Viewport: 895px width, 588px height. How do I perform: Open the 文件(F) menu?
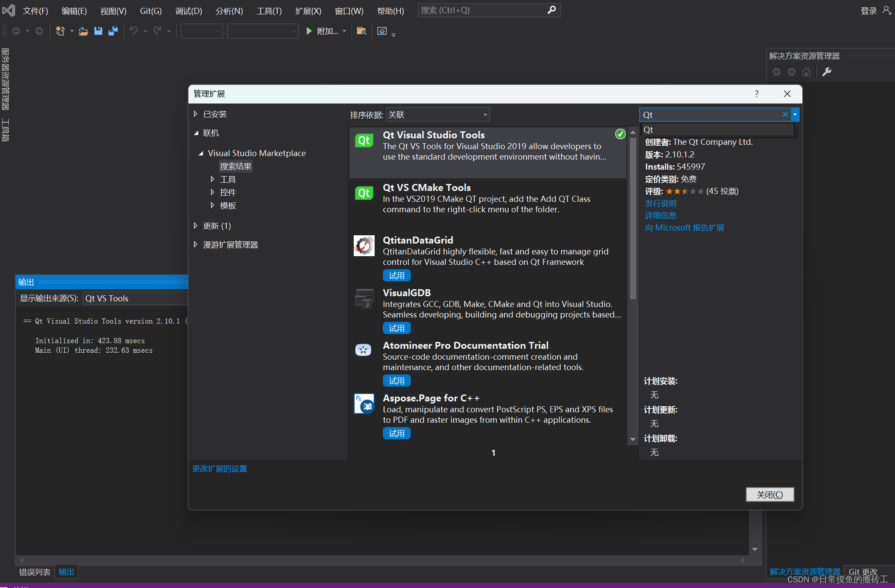click(35, 11)
